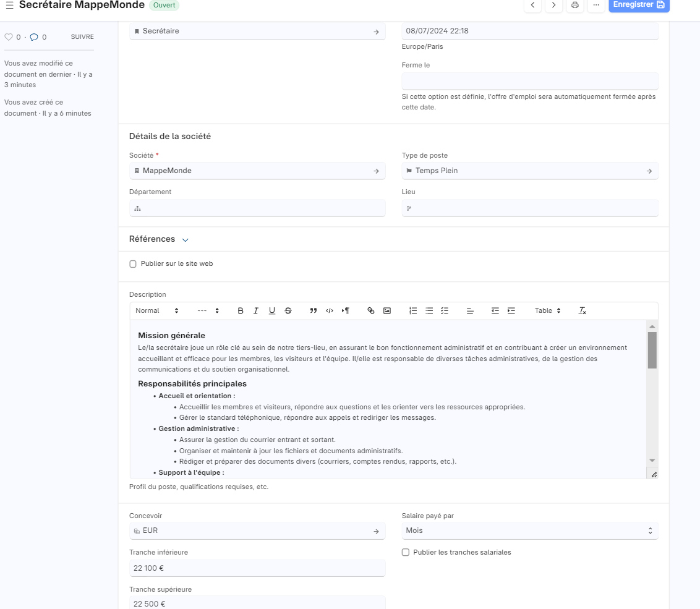Save the document with Enregistrer

point(639,5)
